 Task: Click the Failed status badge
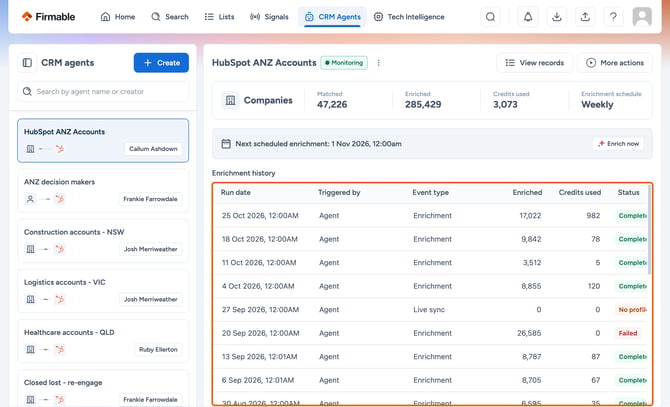point(628,333)
